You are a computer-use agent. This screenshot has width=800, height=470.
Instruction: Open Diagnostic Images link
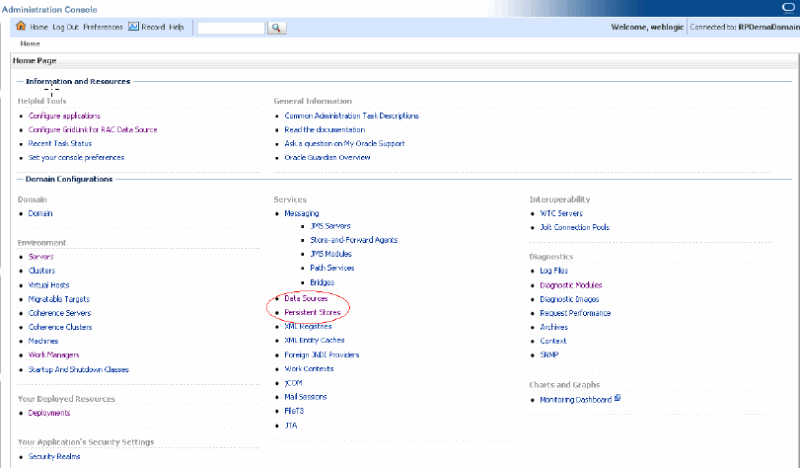[x=569, y=299]
